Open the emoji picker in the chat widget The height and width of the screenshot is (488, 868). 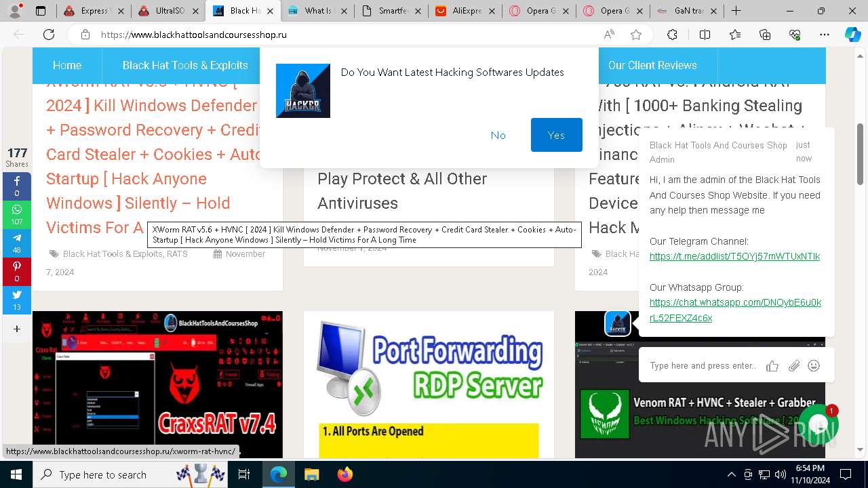pos(814,366)
